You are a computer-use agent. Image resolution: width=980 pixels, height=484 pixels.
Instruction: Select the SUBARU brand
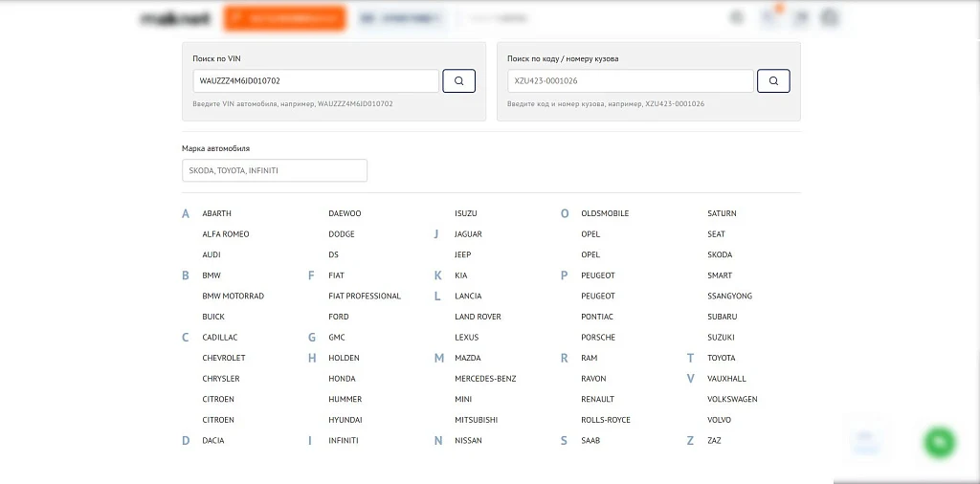coord(722,317)
